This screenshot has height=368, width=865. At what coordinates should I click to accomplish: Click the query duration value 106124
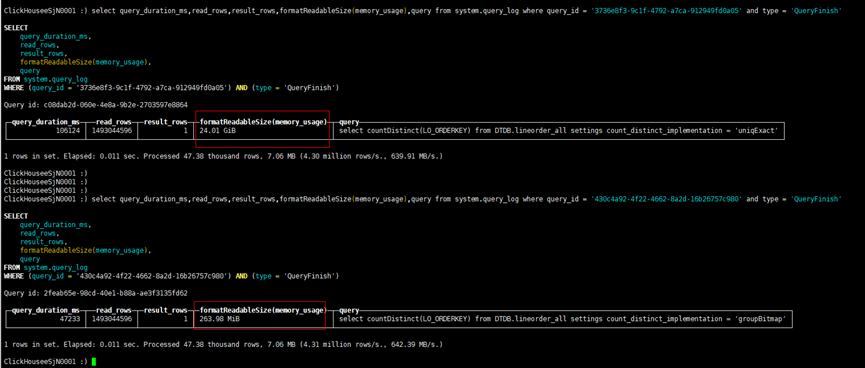68,131
